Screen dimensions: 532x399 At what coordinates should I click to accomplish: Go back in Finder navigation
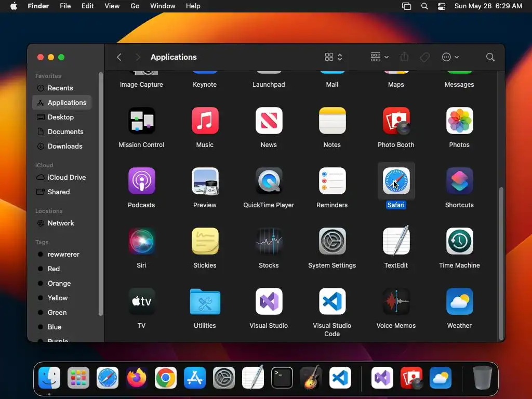(x=119, y=57)
